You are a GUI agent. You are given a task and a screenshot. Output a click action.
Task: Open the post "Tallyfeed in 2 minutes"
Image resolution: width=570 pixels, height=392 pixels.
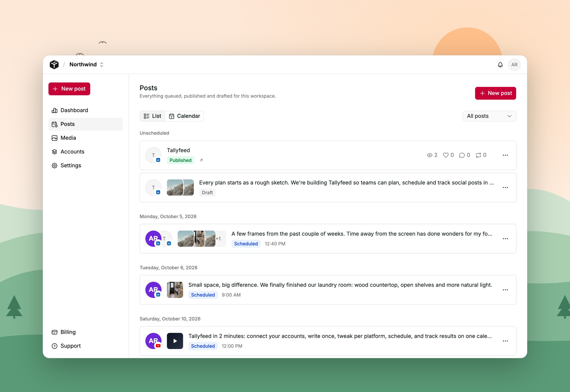(x=340, y=336)
